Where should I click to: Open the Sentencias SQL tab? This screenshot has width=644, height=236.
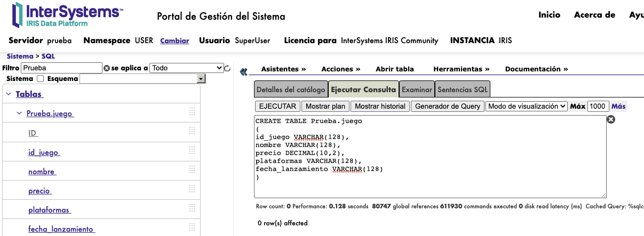click(463, 89)
